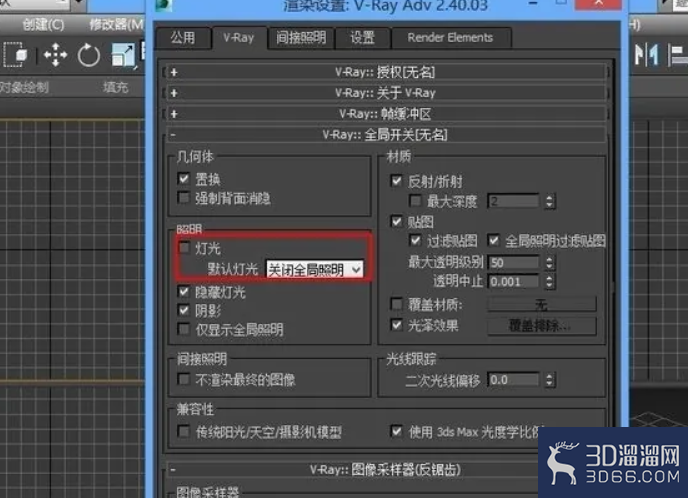
Task: Toggle 全局照明过滤贴图 checkbox
Action: [494, 240]
